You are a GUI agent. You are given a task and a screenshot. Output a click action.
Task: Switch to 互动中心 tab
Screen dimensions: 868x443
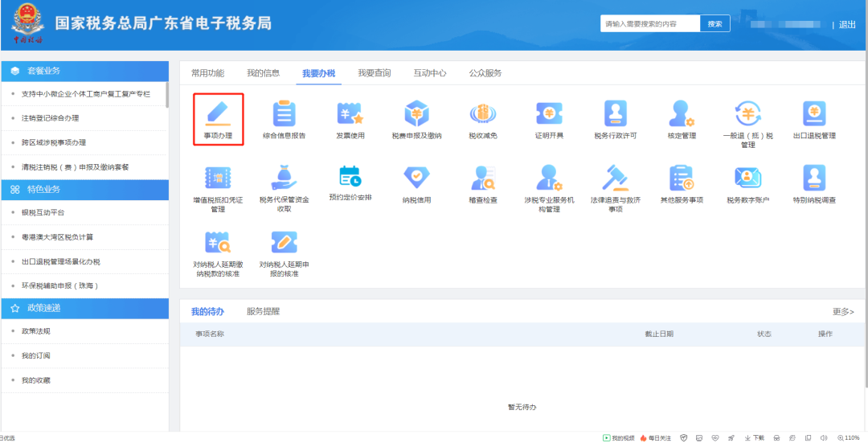pyautogui.click(x=429, y=73)
